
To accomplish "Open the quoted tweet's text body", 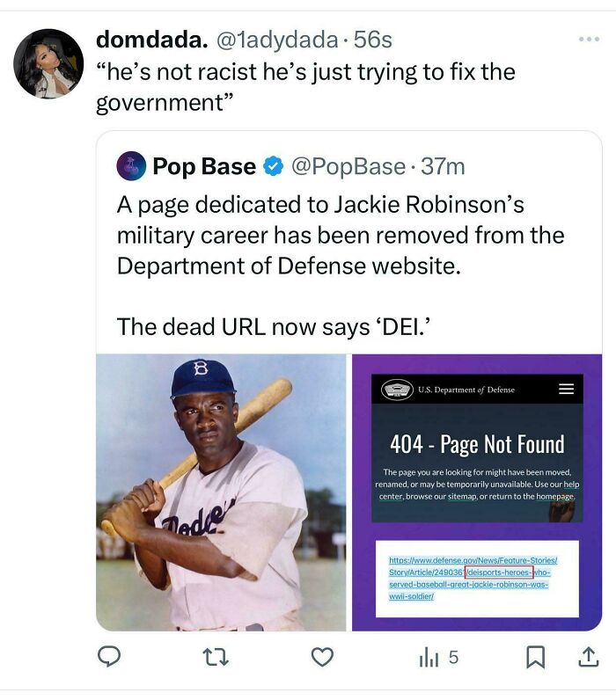I will point(341,266).
